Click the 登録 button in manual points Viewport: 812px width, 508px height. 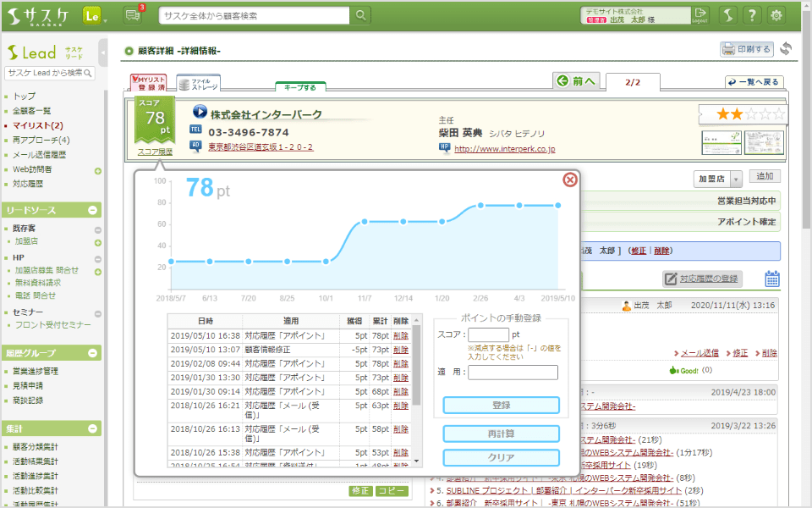[501, 406]
